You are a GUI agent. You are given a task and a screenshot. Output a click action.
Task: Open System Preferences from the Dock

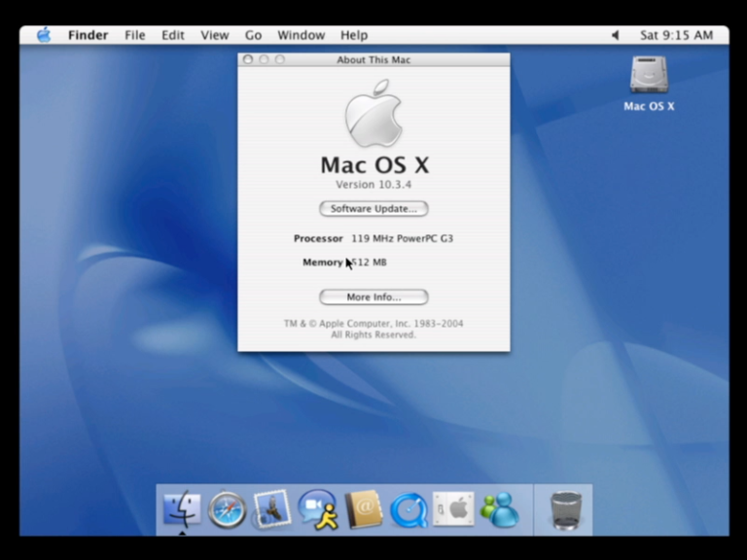click(453, 509)
